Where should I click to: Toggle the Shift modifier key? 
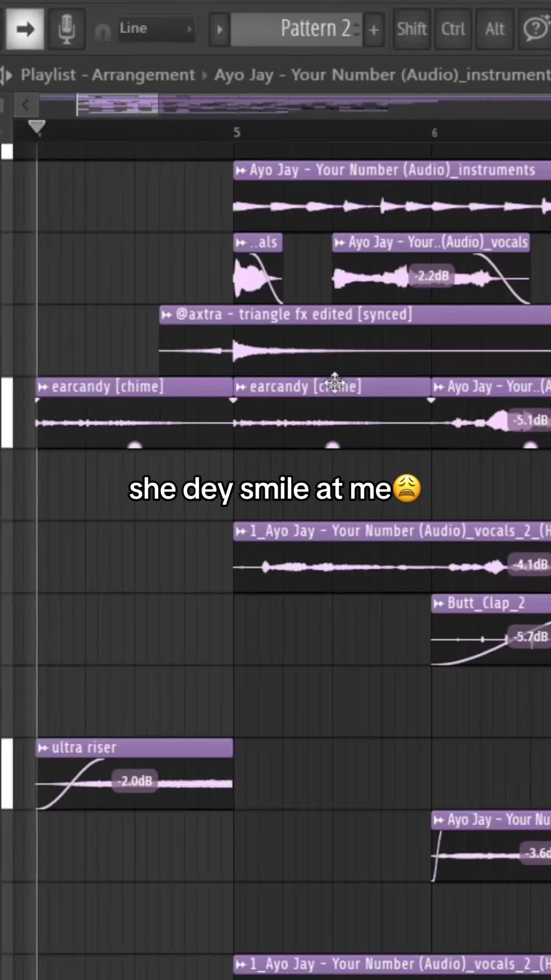[412, 29]
